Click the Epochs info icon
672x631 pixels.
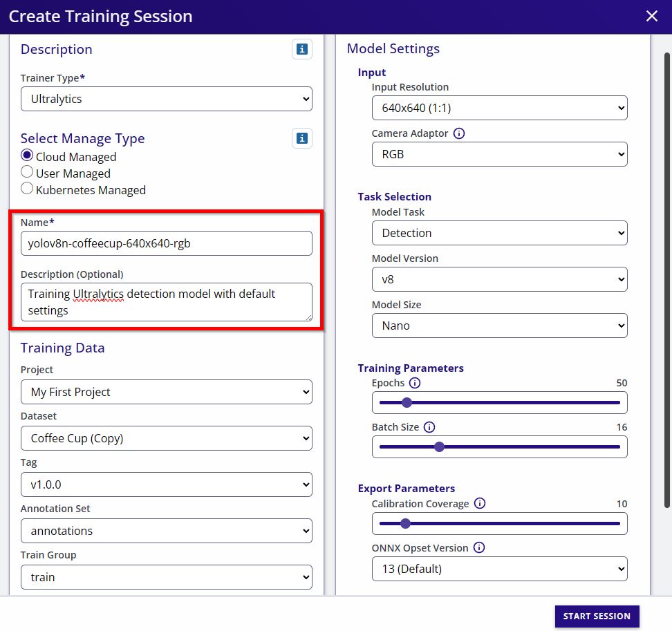coord(415,383)
